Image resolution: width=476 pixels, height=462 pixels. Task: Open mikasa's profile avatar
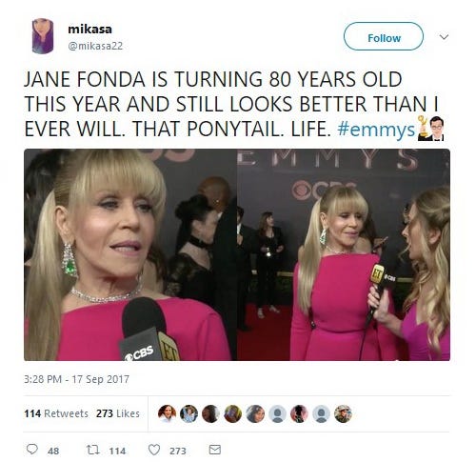tap(43, 36)
